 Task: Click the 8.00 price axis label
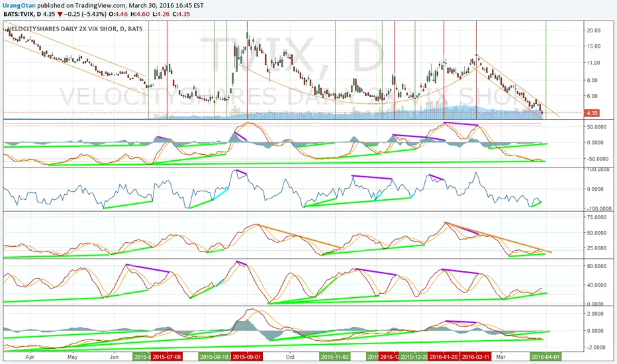[593, 80]
